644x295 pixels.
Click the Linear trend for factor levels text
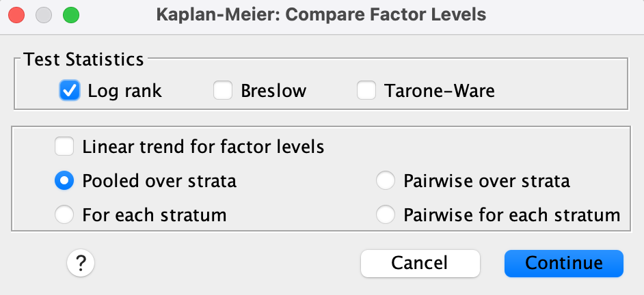pyautogui.click(x=203, y=146)
